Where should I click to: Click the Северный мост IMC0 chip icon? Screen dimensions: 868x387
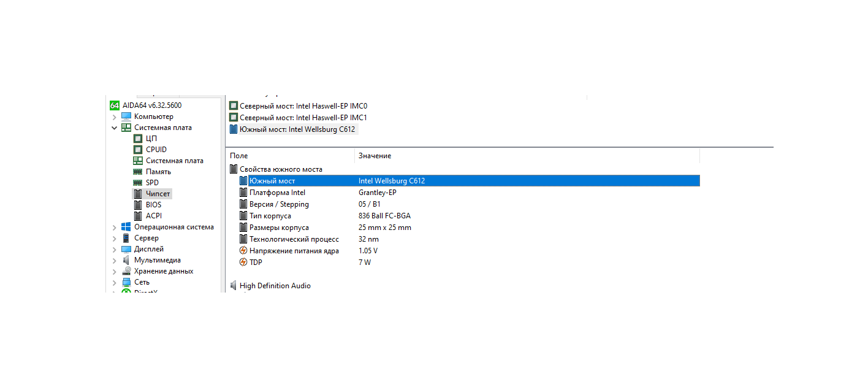coord(234,106)
